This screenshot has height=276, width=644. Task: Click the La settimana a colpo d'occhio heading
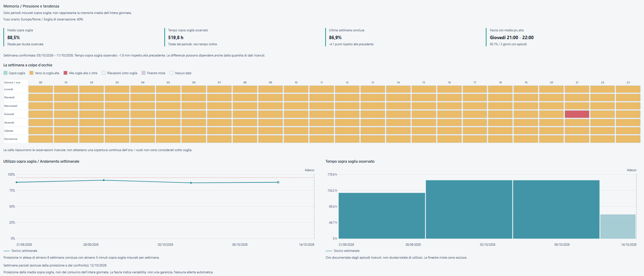pos(28,65)
